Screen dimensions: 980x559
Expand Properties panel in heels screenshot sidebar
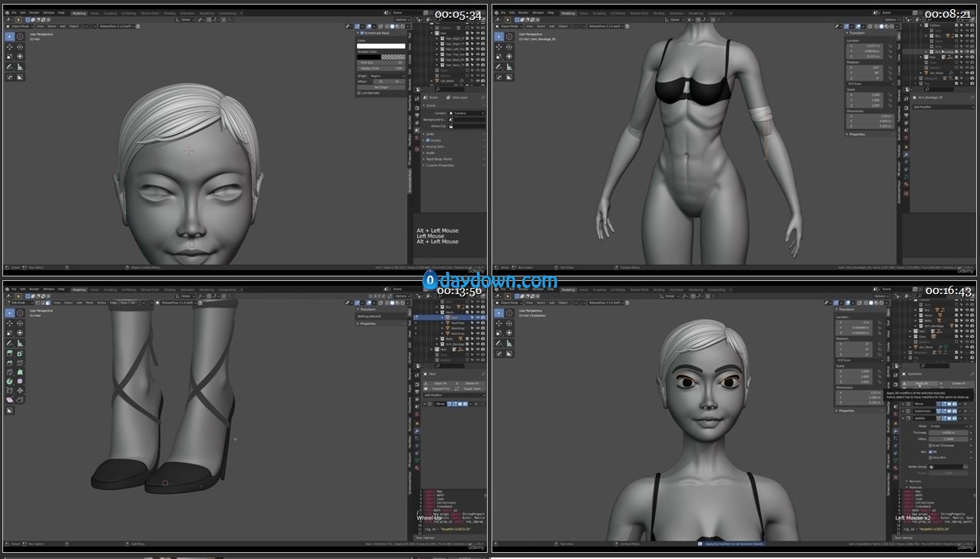(x=368, y=323)
